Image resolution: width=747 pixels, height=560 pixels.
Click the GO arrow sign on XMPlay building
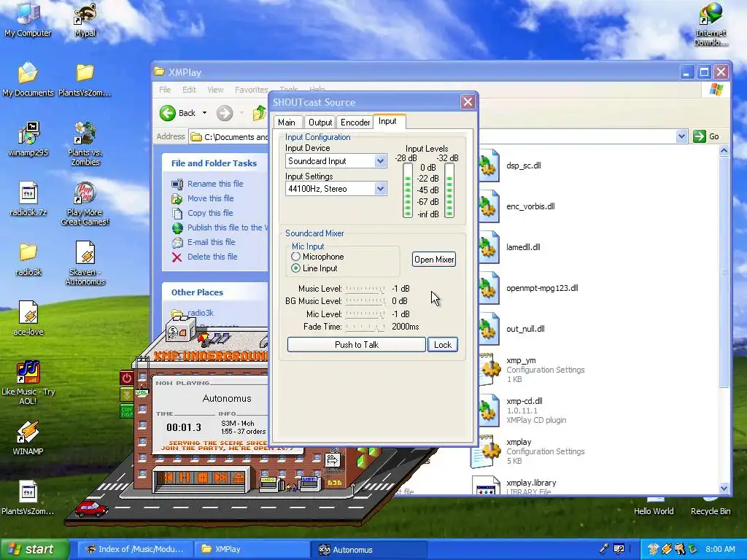333,460
